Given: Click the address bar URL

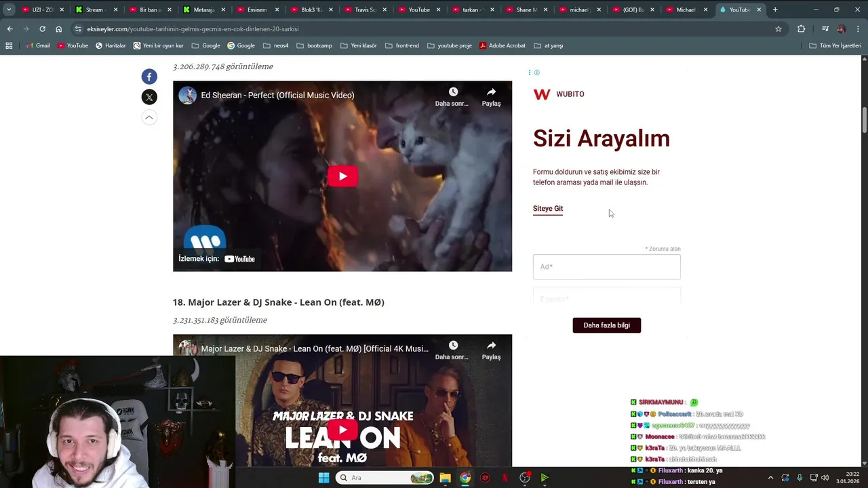Looking at the screenshot, I should point(193,29).
